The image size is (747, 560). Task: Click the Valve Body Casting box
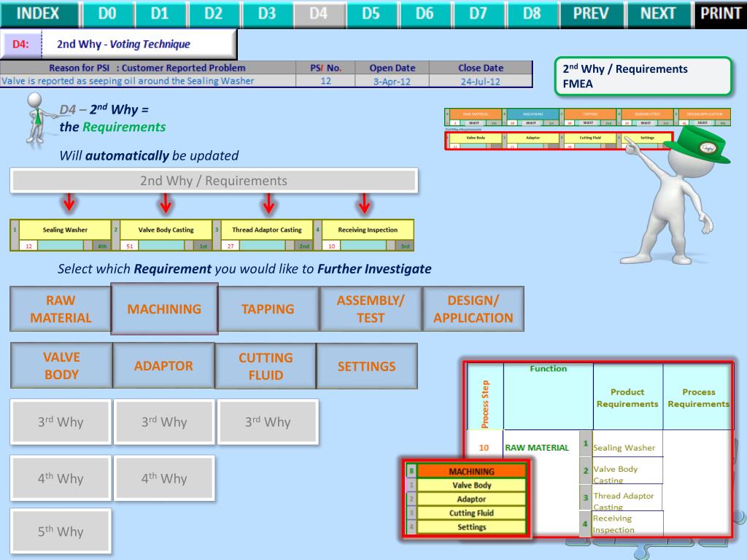coord(166,230)
